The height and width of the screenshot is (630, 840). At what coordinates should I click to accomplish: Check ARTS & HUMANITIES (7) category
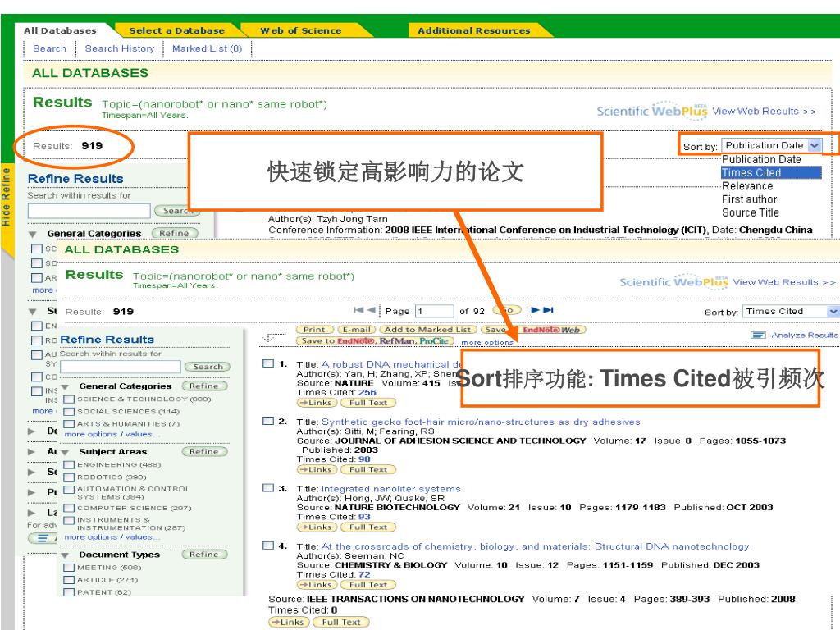69,424
